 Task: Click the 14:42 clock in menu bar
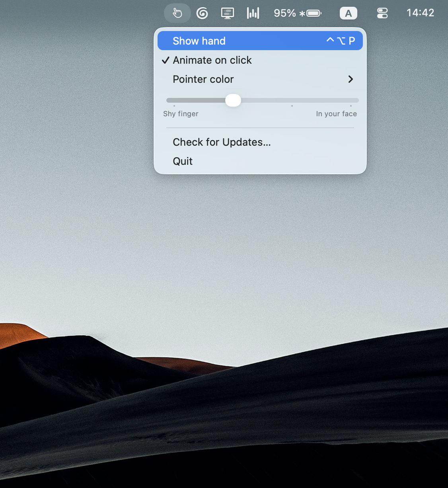tap(420, 13)
